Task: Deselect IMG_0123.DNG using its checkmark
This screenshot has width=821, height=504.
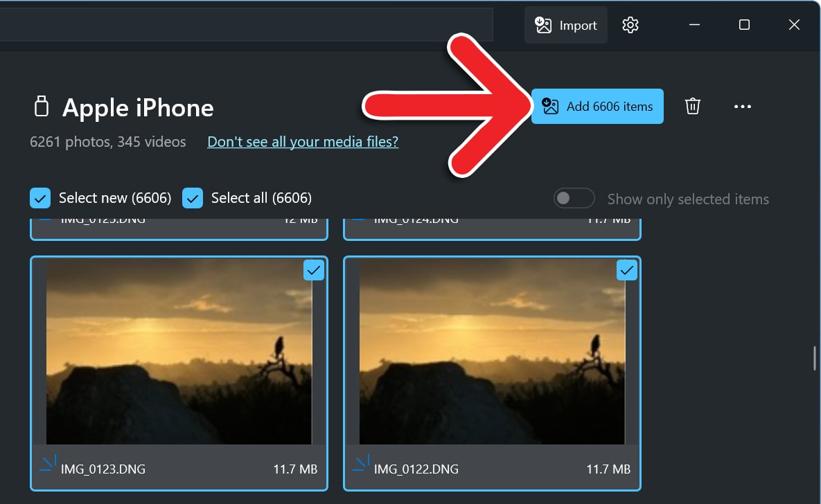Action: [x=314, y=270]
